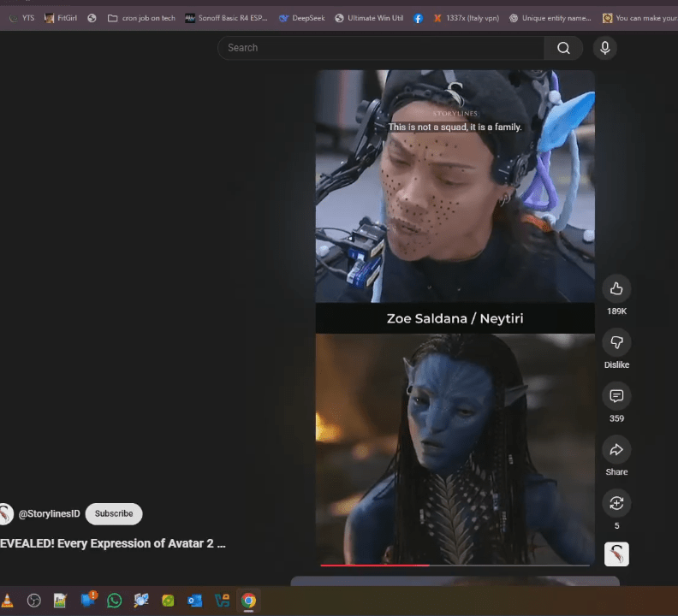Open the comments with 359 replies
Screen dimensions: 678x616
pos(616,396)
